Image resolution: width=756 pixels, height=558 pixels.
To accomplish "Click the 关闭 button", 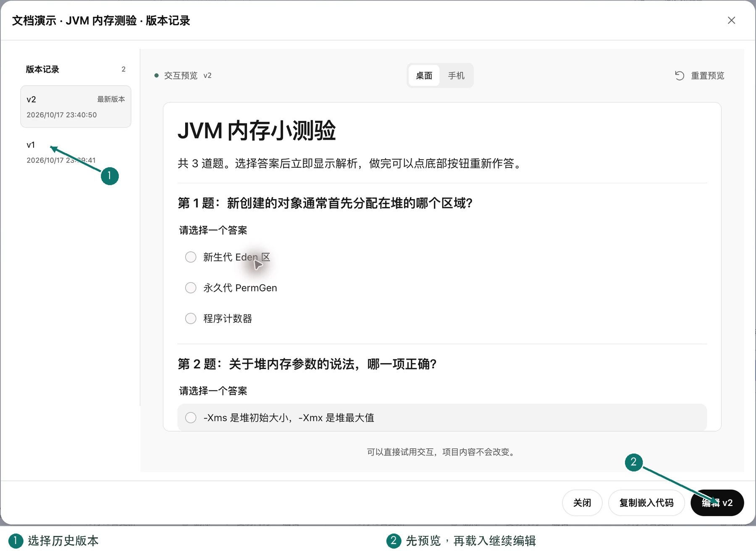I will tap(582, 503).
